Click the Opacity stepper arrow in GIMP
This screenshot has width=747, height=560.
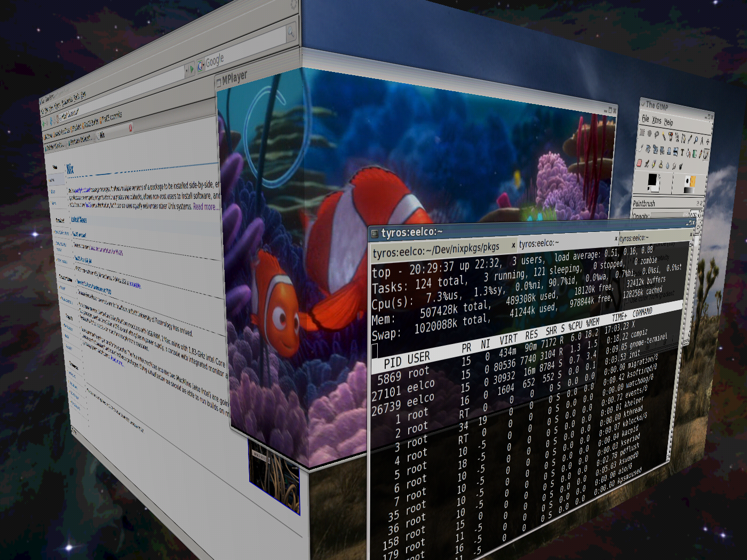[x=700, y=214]
